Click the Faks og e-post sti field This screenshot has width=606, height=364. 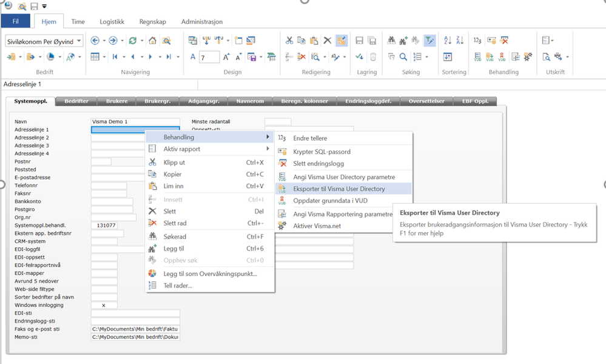point(135,329)
